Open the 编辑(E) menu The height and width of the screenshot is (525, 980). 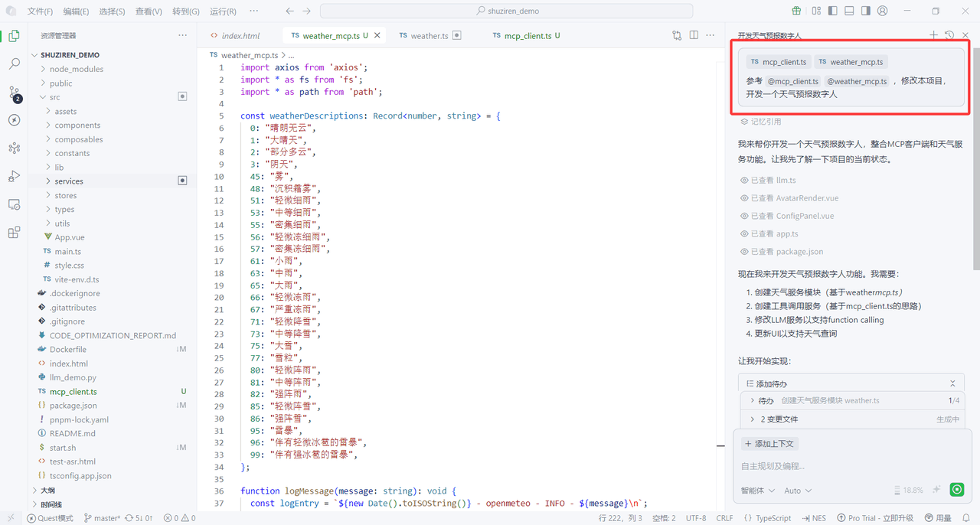click(x=76, y=11)
